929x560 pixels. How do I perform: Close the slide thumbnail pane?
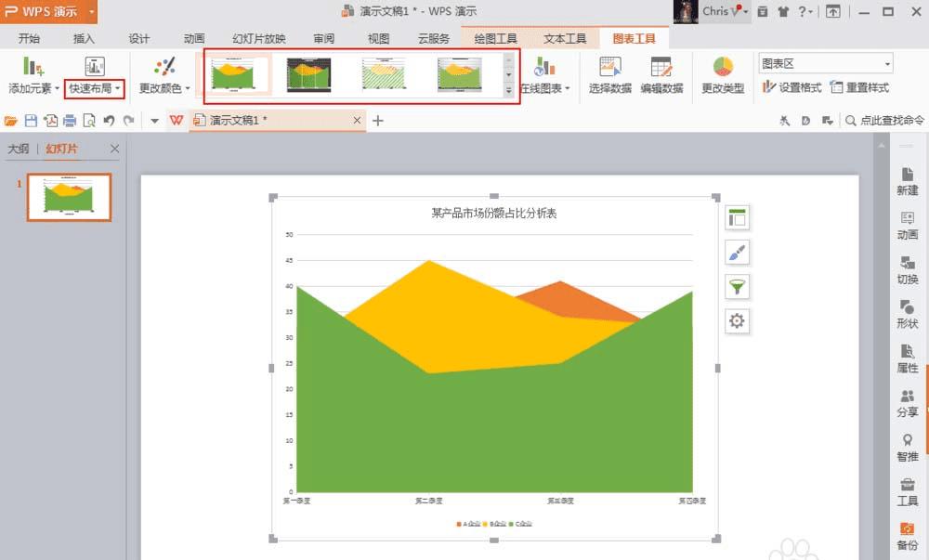coord(114,149)
